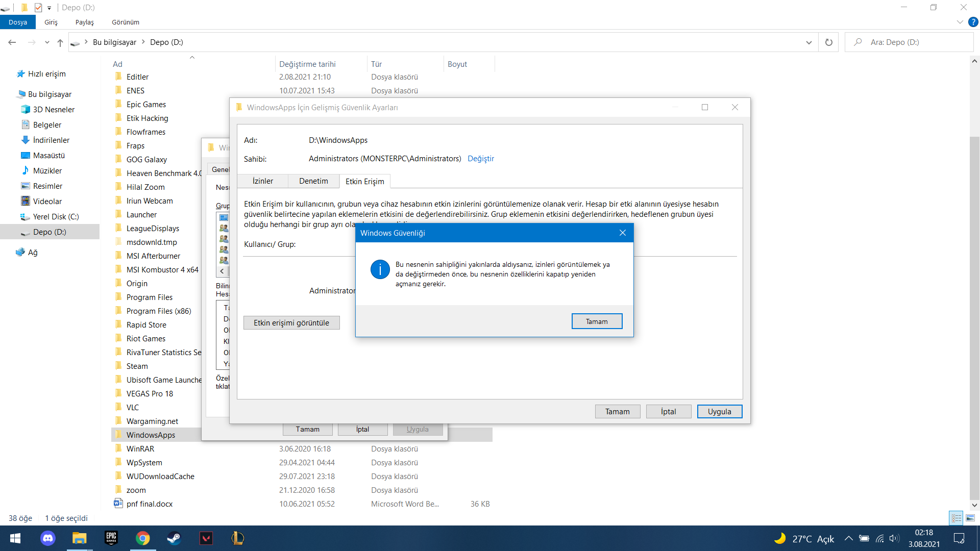The height and width of the screenshot is (551, 980).
Task: Expand the address bar history dropdown
Action: (808, 42)
